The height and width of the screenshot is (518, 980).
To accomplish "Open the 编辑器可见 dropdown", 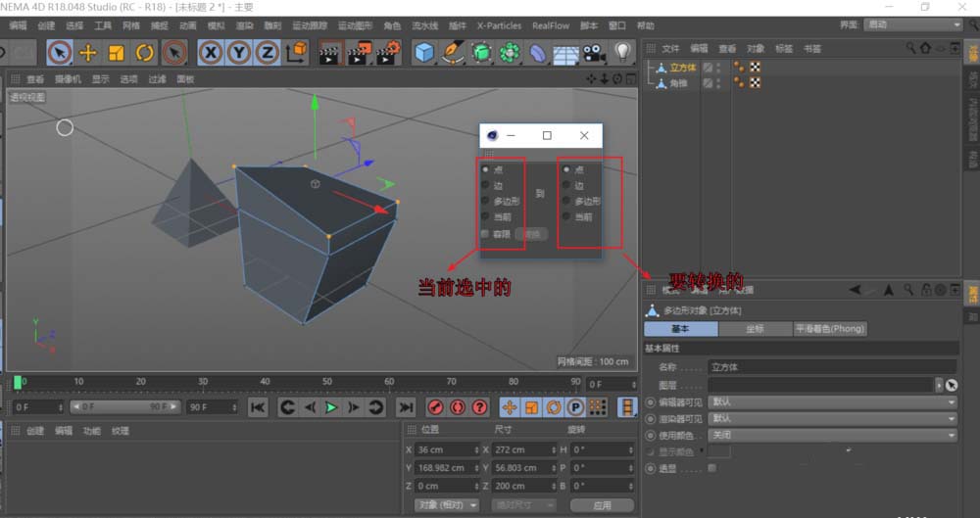I will 832,402.
